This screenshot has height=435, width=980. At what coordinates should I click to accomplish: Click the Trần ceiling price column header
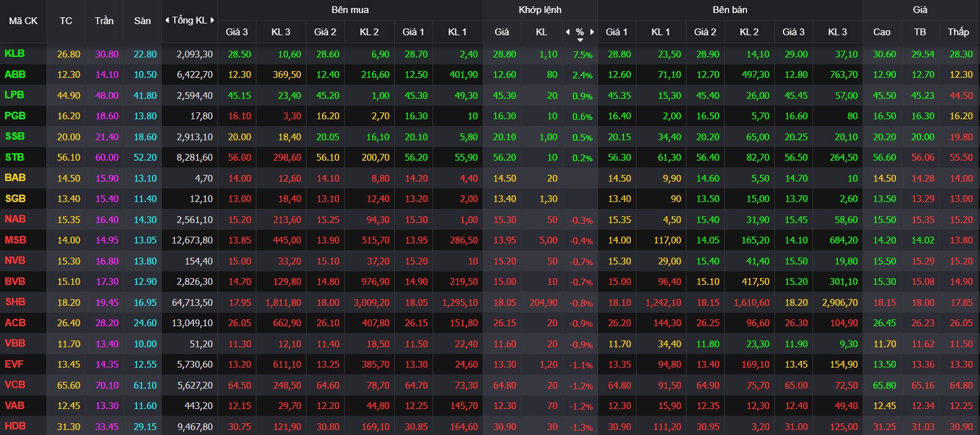tap(104, 21)
